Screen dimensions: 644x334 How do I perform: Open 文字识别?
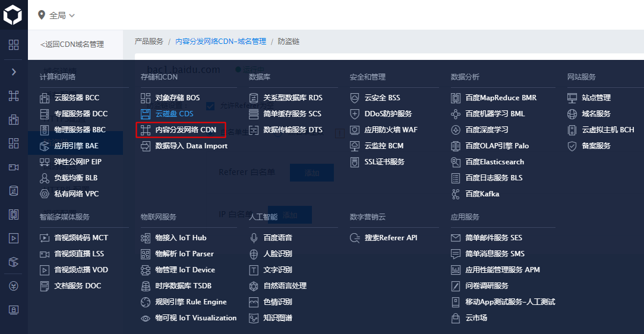point(277,269)
